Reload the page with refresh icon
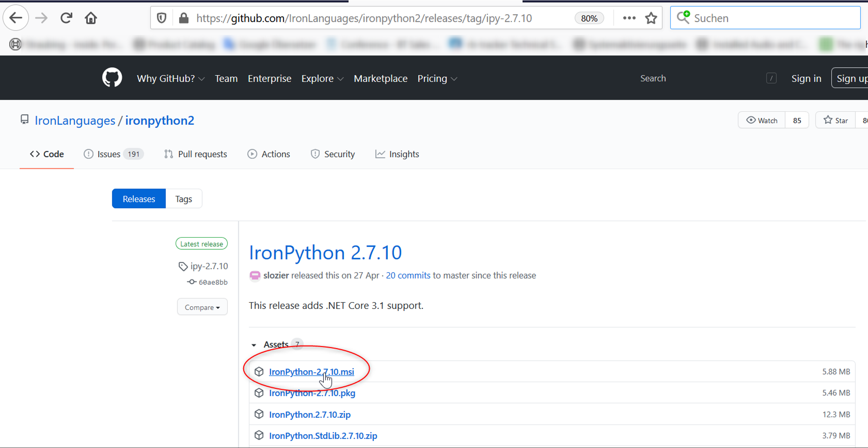Screen dimensions: 868x448 pos(66,18)
